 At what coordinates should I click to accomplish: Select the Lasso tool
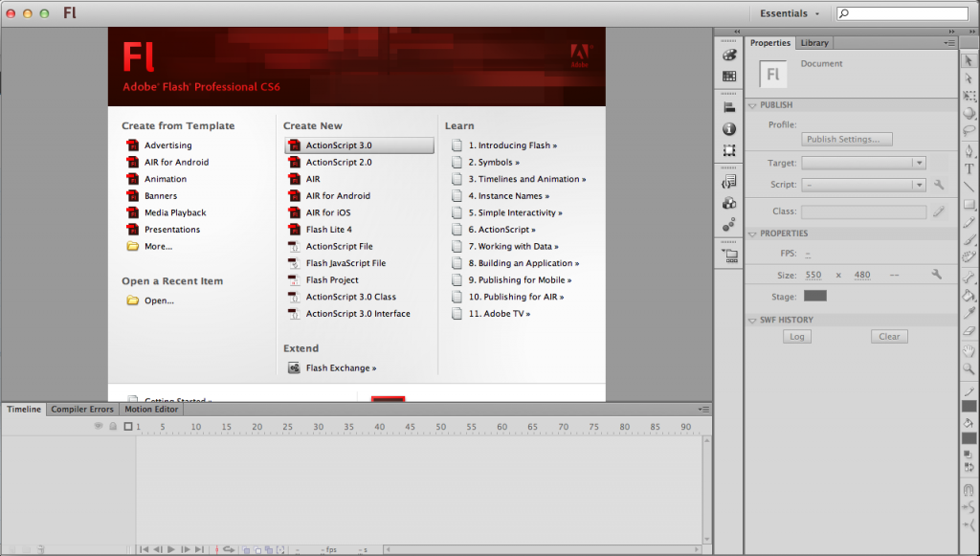pos(969,130)
